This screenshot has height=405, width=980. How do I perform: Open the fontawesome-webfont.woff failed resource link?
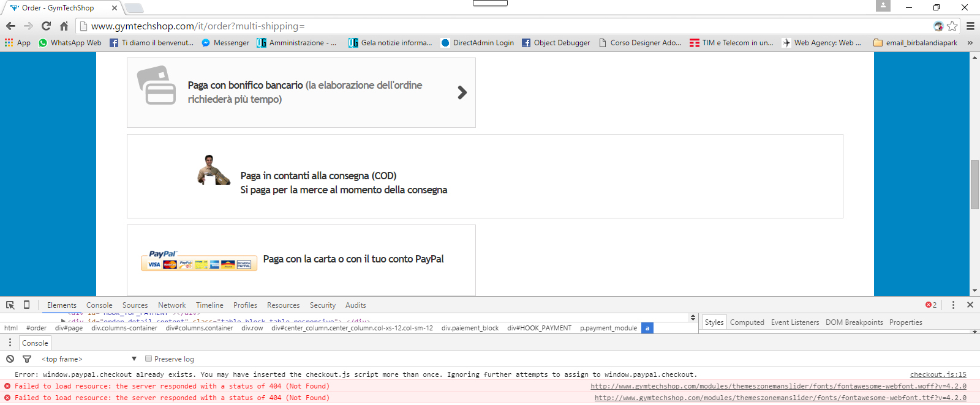778,386
